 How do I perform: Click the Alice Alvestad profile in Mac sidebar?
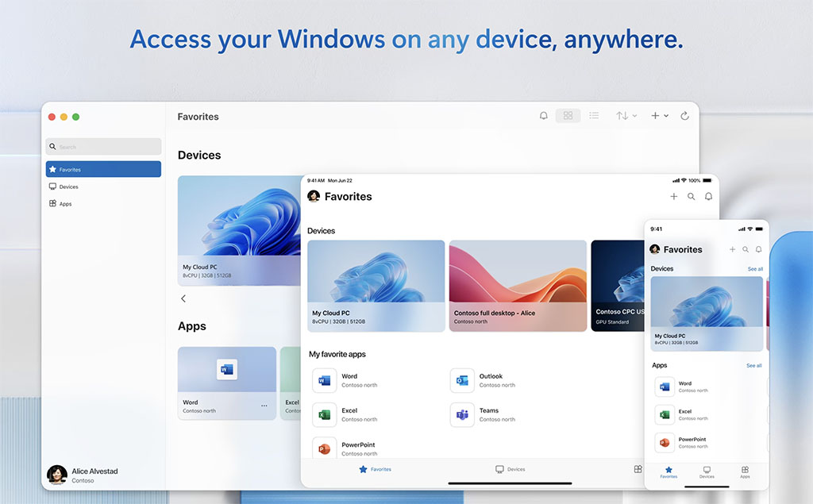pyautogui.click(x=83, y=475)
